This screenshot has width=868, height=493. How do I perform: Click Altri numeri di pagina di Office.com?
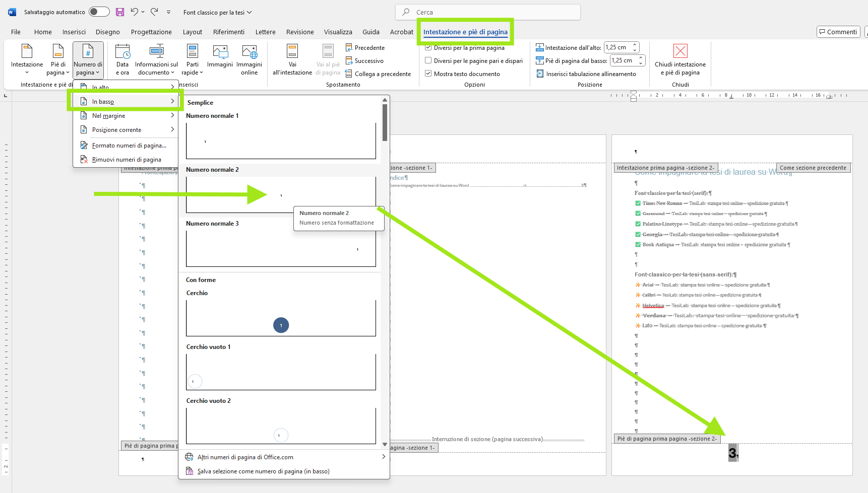tap(245, 457)
